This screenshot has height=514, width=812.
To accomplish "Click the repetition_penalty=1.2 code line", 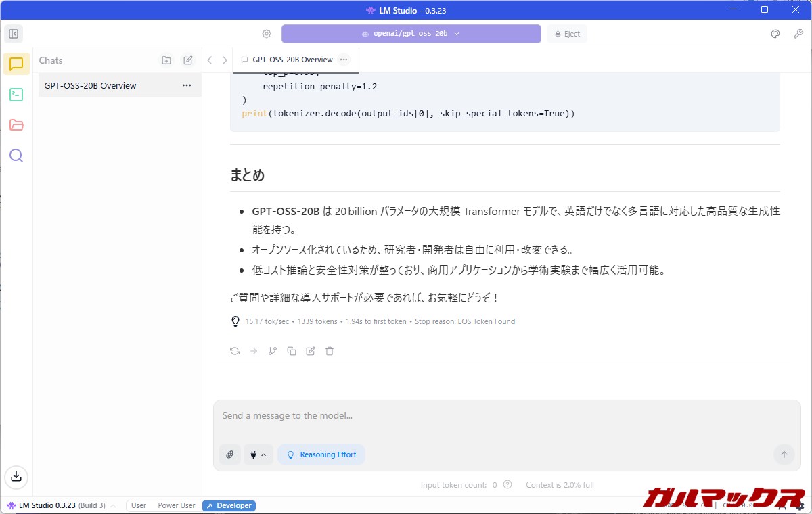I will (x=320, y=87).
